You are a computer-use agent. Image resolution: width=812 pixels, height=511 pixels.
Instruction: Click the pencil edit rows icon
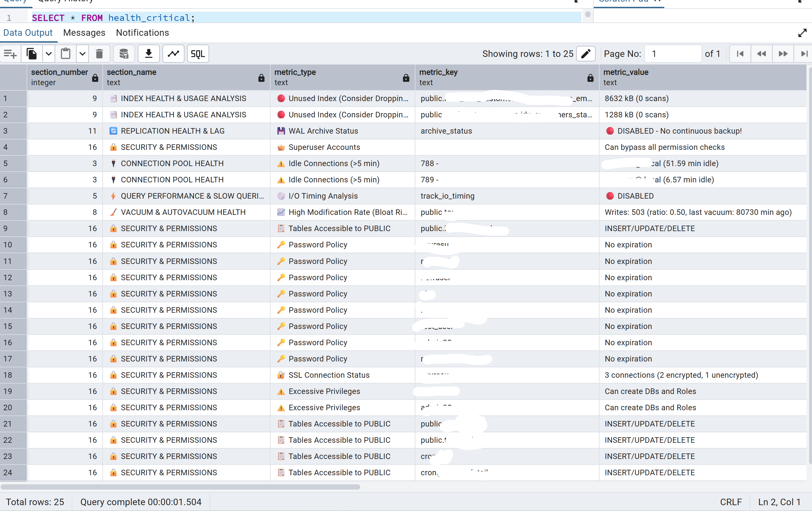pyautogui.click(x=586, y=54)
